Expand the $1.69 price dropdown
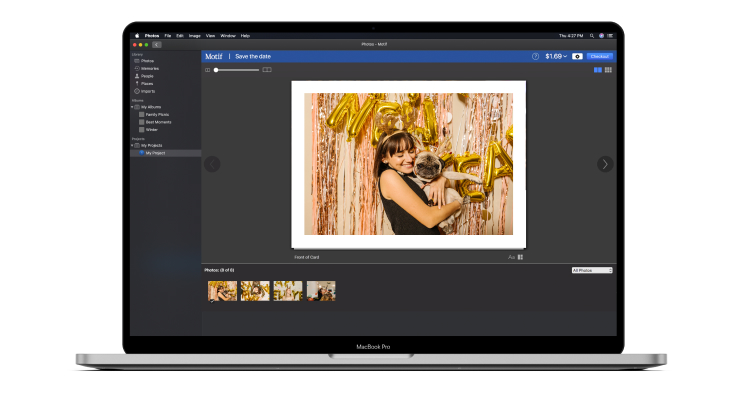 pyautogui.click(x=555, y=57)
